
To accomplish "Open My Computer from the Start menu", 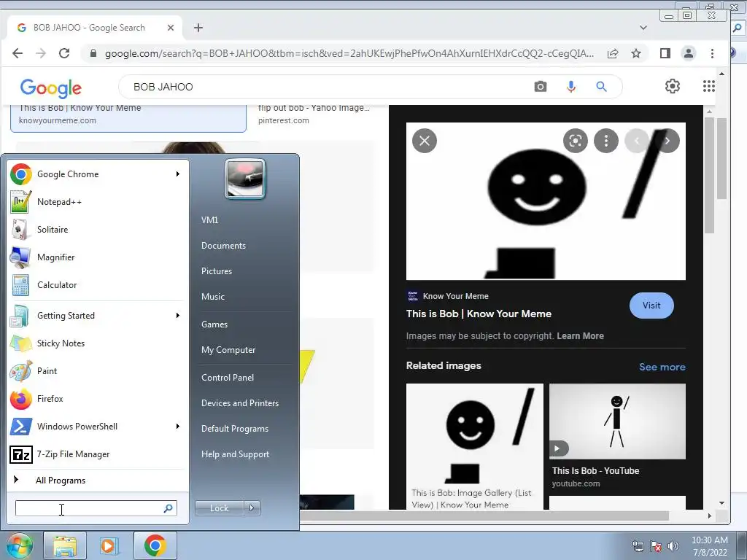I will pos(228,350).
